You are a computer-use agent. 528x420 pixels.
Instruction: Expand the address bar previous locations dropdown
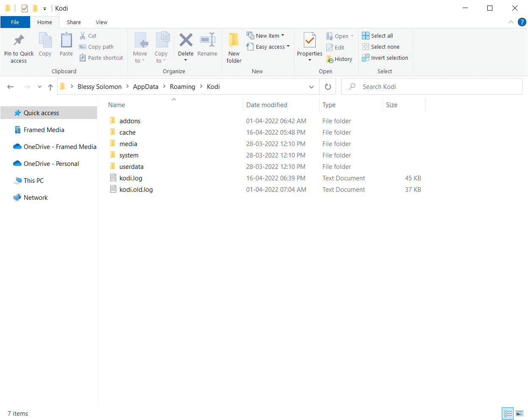[x=311, y=87]
